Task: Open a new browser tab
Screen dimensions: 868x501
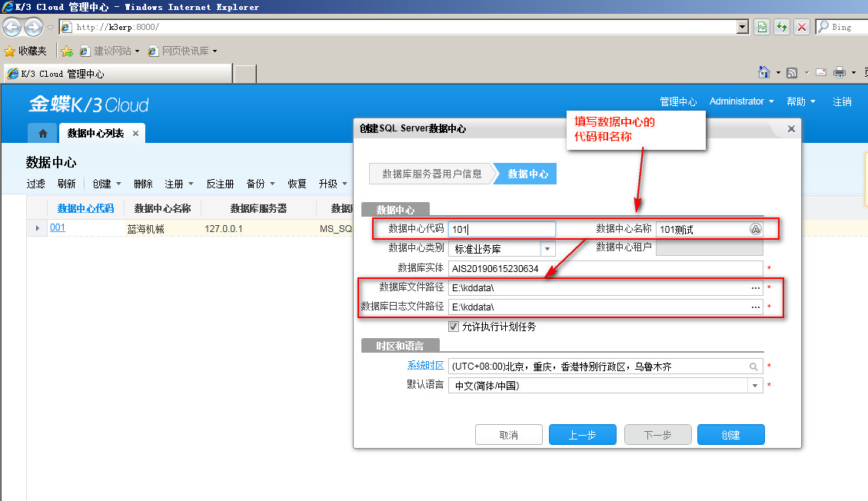Action: (245, 74)
